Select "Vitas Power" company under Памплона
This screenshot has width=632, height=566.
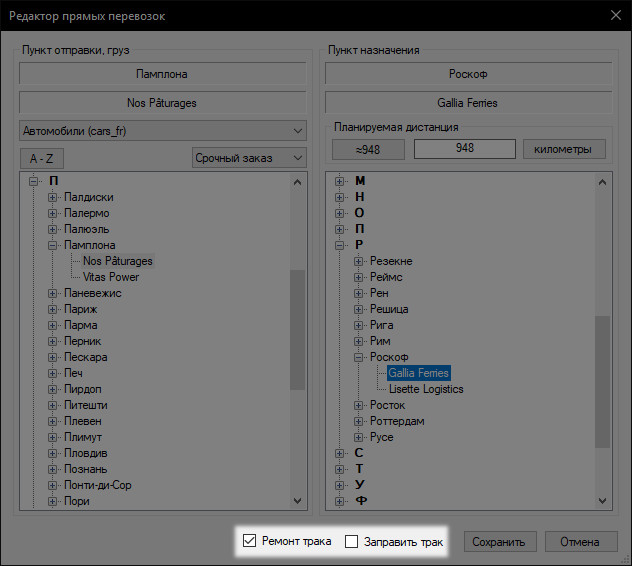111,277
